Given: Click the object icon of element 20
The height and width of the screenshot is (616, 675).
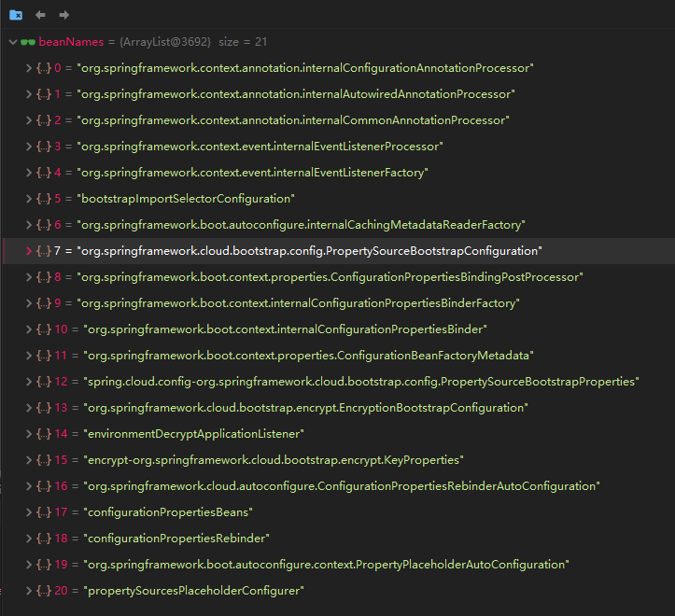Looking at the screenshot, I should [44, 591].
